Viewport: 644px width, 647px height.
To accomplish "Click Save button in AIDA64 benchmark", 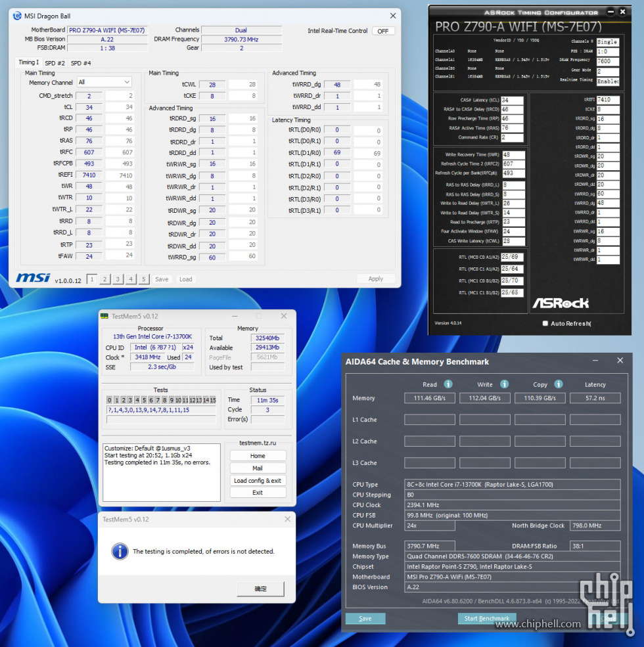I will (365, 619).
